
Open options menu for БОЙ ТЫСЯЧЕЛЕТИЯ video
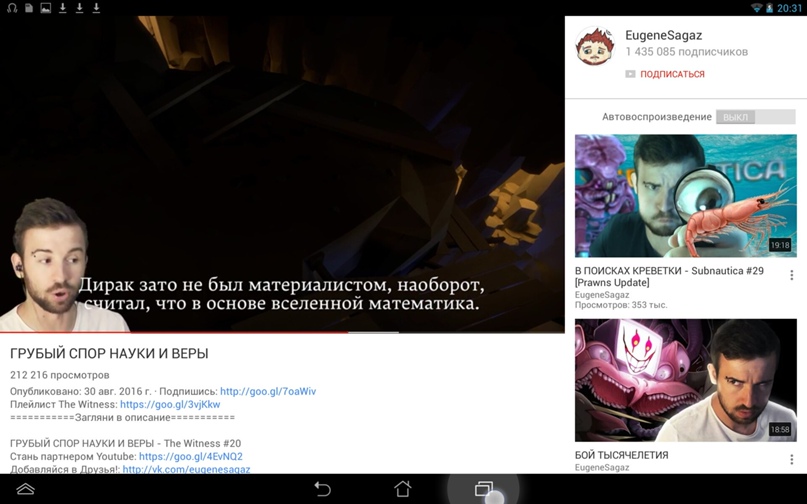pos(791,460)
